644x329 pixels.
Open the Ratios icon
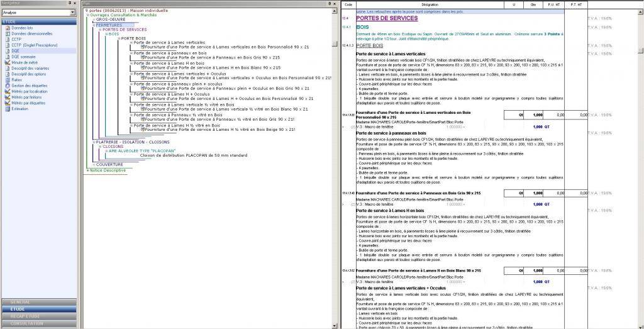[x=8, y=80]
